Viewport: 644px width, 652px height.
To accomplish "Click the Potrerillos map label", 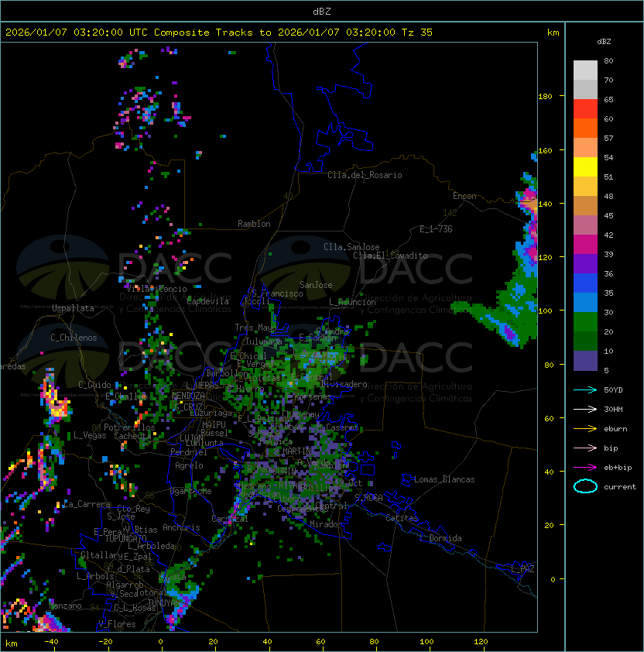I will [x=129, y=427].
